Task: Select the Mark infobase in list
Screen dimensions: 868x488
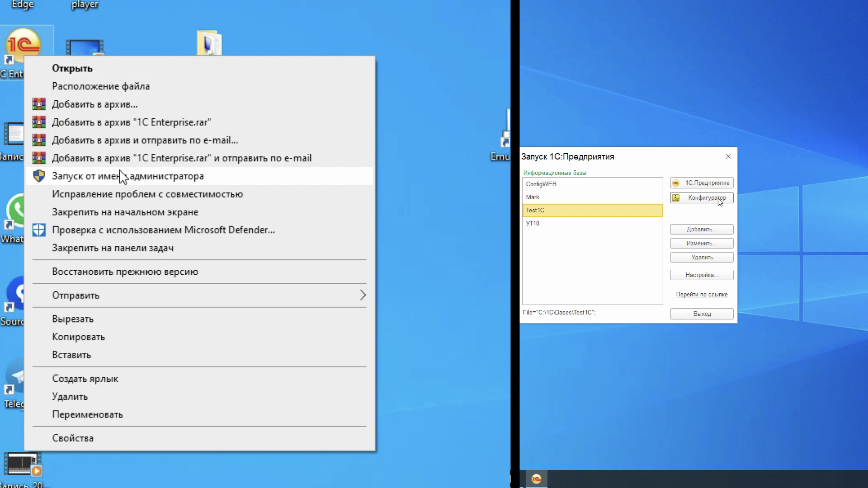Action: [592, 197]
